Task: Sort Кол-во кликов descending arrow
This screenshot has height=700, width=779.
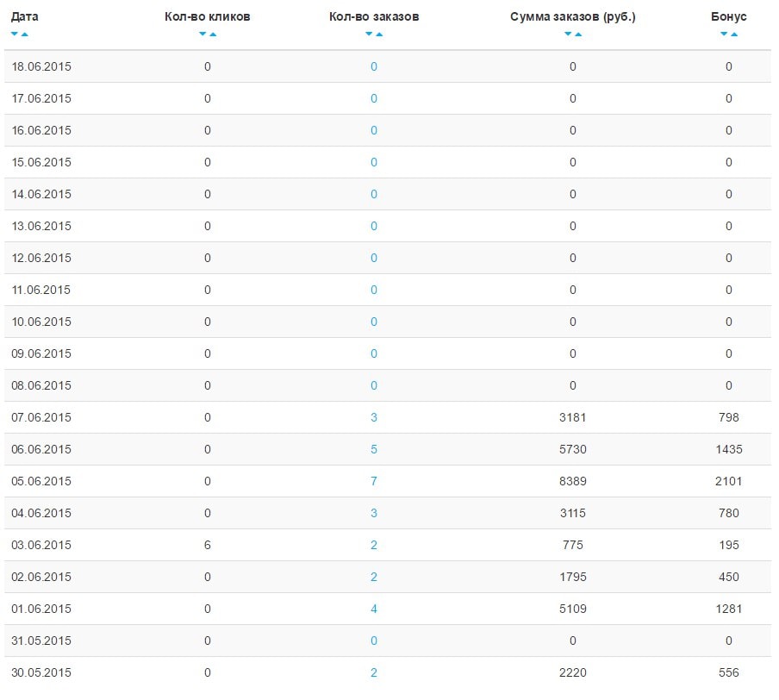Action: point(203,34)
